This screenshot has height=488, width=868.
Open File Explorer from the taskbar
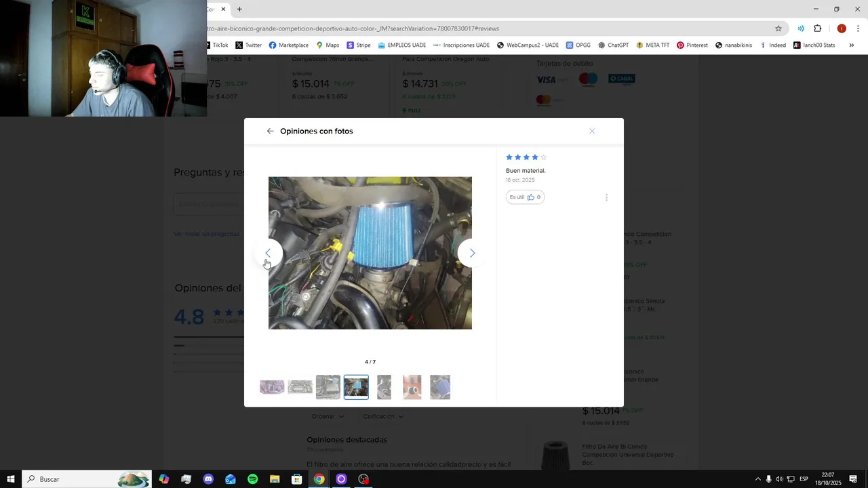click(x=275, y=479)
